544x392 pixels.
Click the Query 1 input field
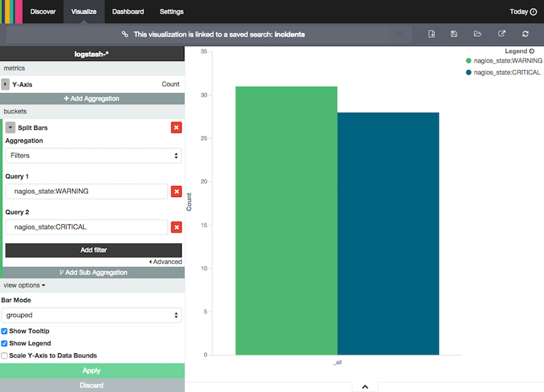click(87, 192)
